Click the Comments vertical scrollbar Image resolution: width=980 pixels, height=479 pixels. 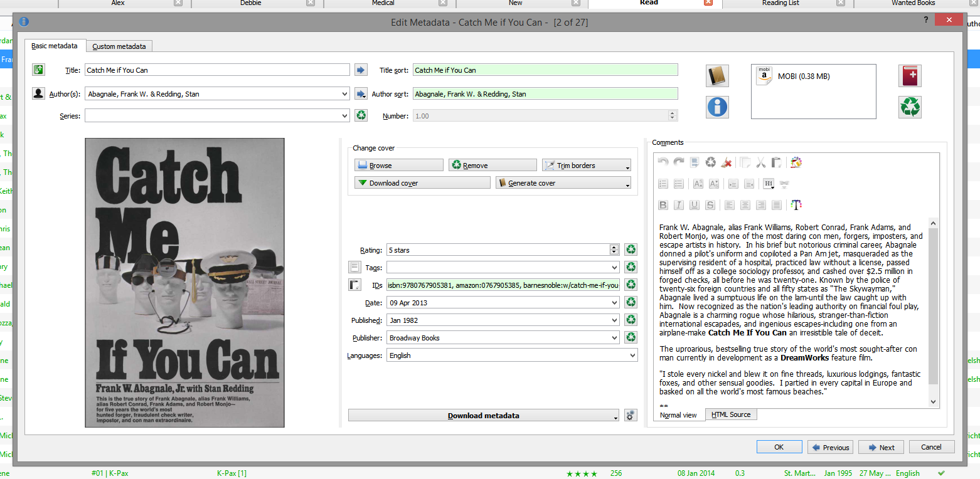934,312
